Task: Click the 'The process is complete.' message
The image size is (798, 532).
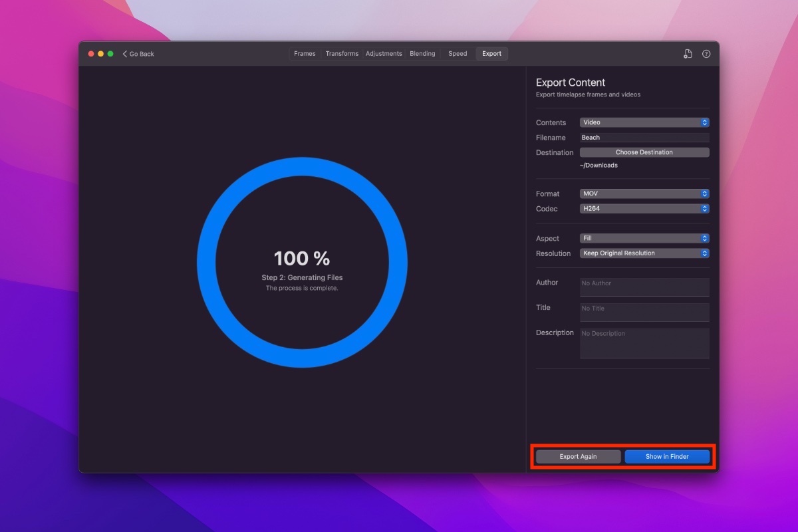Action: tap(302, 288)
